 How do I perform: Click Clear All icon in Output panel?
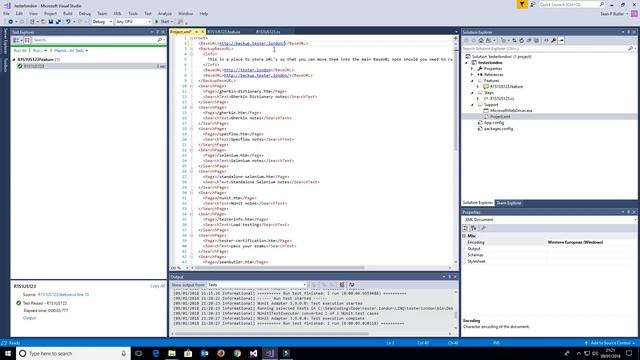[342, 285]
